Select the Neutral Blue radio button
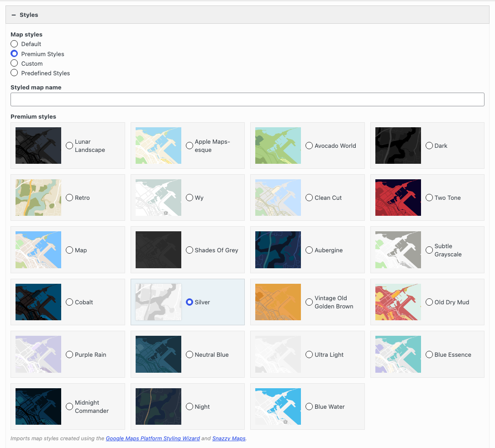The width and height of the screenshot is (495, 448). (x=190, y=354)
